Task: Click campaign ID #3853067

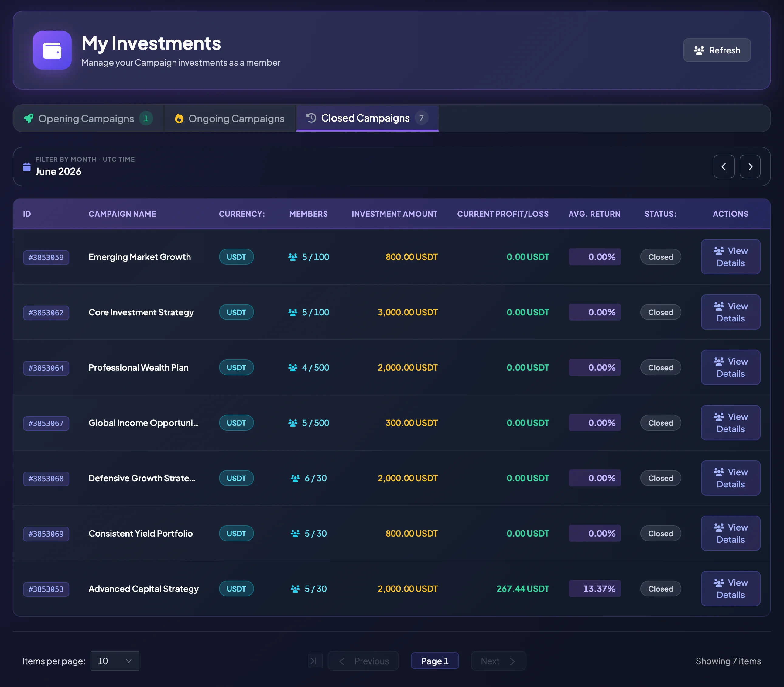Action: 46,423
